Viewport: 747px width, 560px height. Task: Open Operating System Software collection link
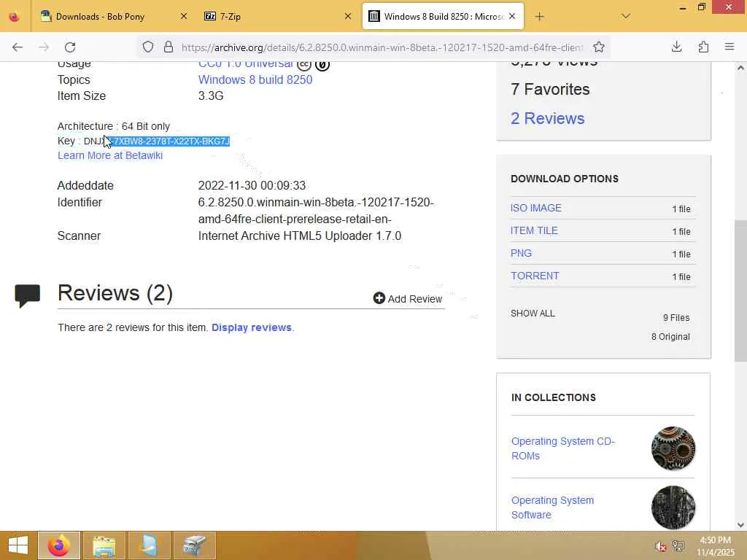[553, 507]
